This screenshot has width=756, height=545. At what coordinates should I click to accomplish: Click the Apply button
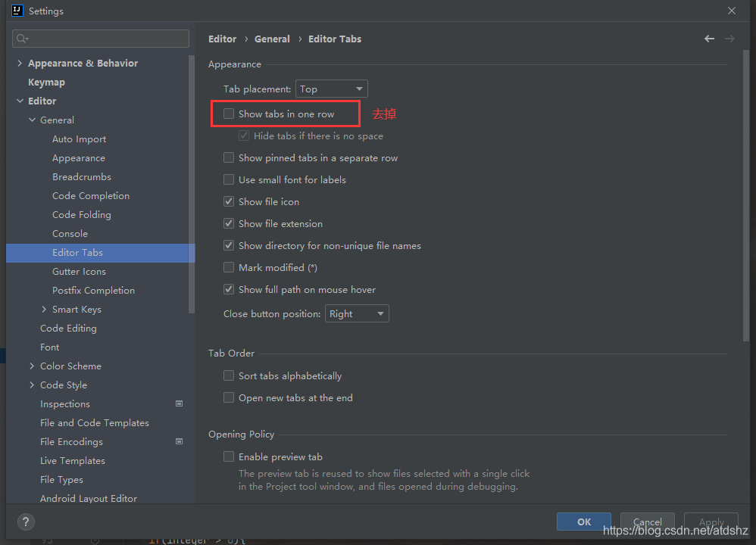[x=711, y=522]
